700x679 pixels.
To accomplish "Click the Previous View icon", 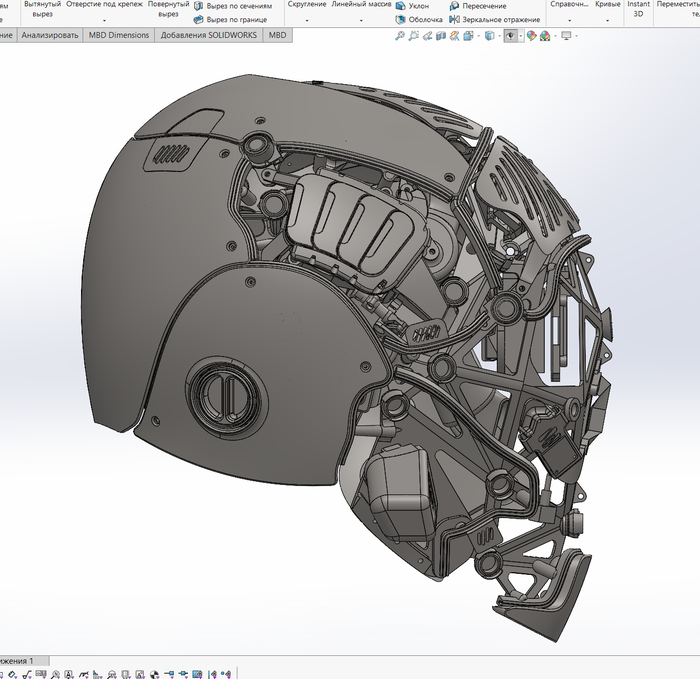I will [428, 36].
